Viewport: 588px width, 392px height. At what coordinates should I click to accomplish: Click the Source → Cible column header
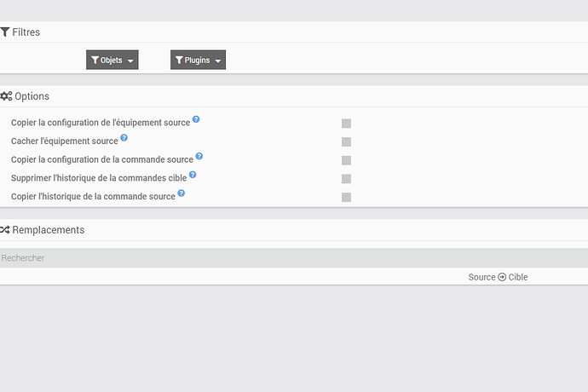[x=498, y=277]
